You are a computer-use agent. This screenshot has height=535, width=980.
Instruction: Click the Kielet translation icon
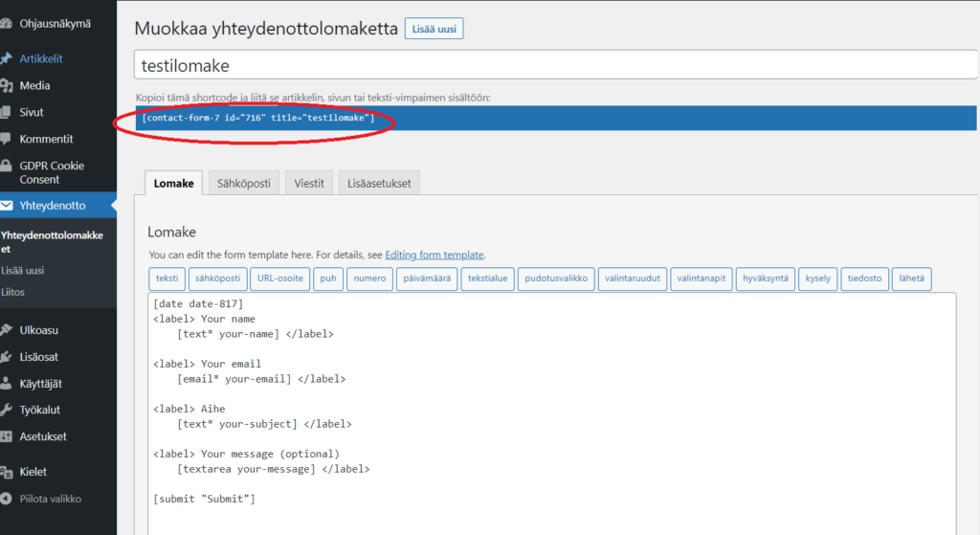coord(6,472)
